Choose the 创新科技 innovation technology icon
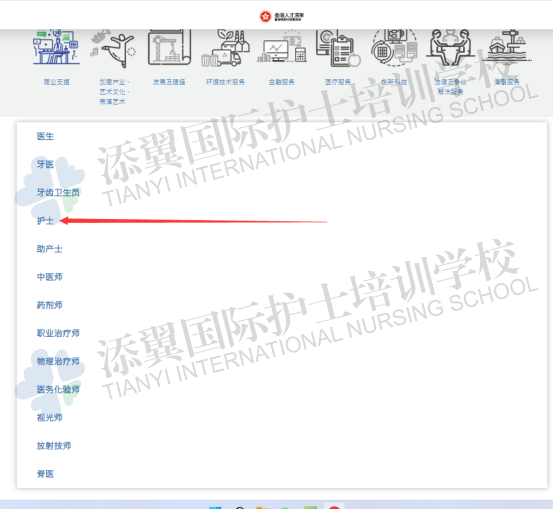Screen dimensions: 553x510 click(394, 48)
